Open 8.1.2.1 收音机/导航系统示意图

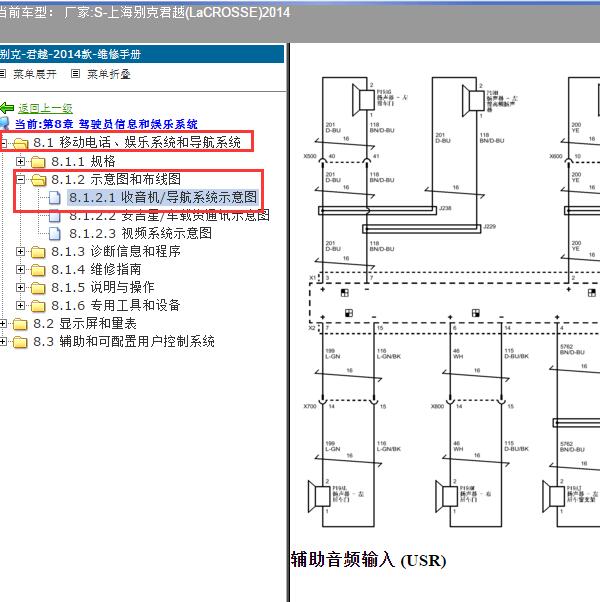(x=163, y=197)
